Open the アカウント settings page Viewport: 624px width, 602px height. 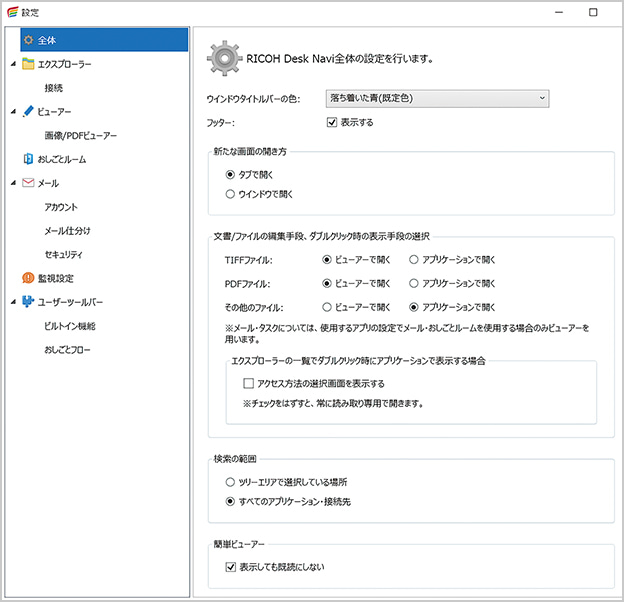[61, 207]
